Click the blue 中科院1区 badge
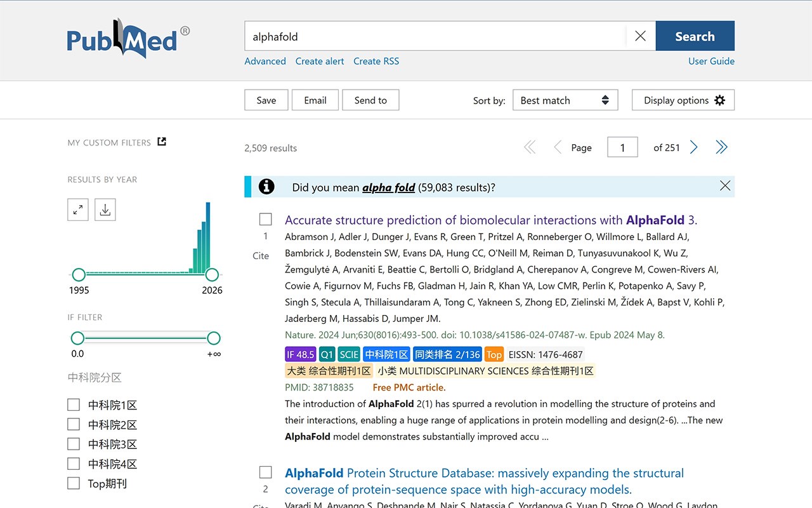The height and width of the screenshot is (508, 812). pyautogui.click(x=386, y=354)
